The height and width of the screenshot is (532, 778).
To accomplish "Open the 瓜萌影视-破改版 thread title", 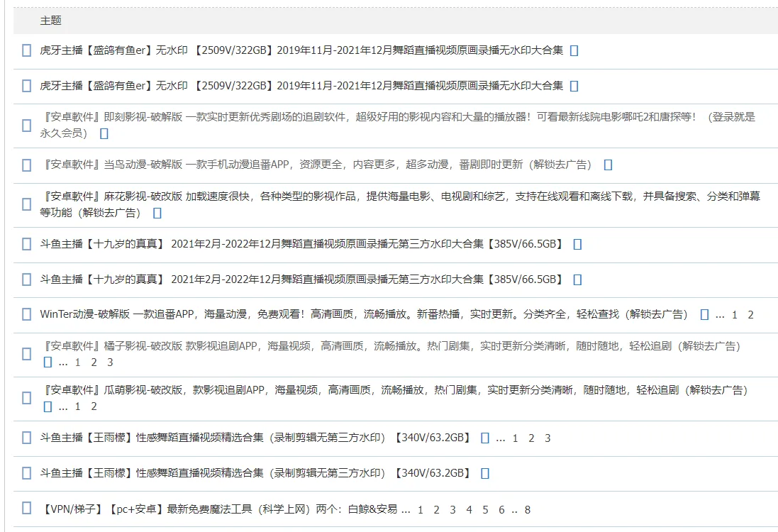I will pyautogui.click(x=394, y=390).
